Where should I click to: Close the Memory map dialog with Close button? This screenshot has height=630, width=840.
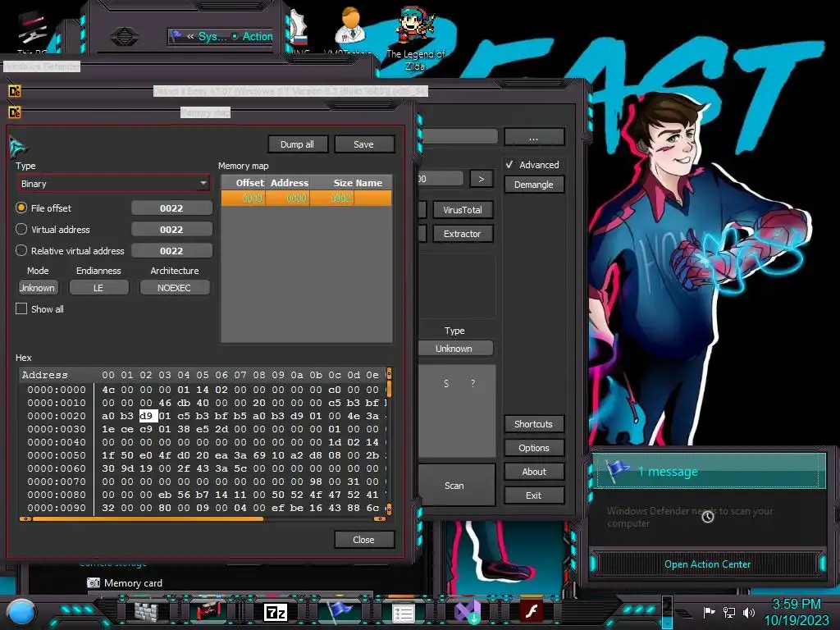(x=363, y=540)
